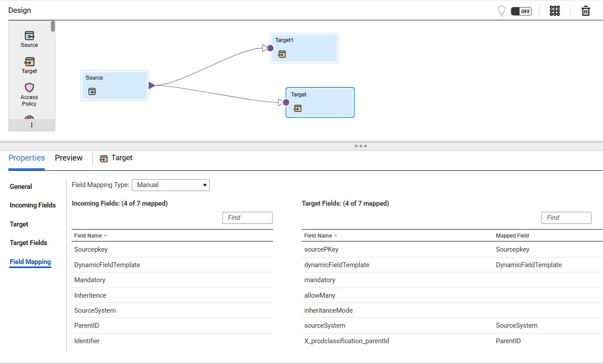This screenshot has height=364, width=603.
Task: Click the icon inside the Source node
Action: (x=92, y=92)
